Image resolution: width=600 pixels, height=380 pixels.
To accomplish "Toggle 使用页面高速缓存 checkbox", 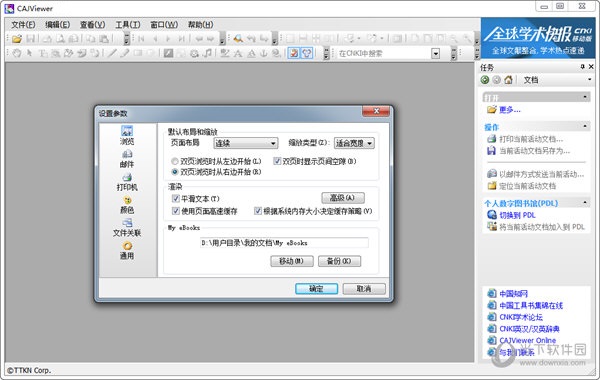I will click(176, 211).
